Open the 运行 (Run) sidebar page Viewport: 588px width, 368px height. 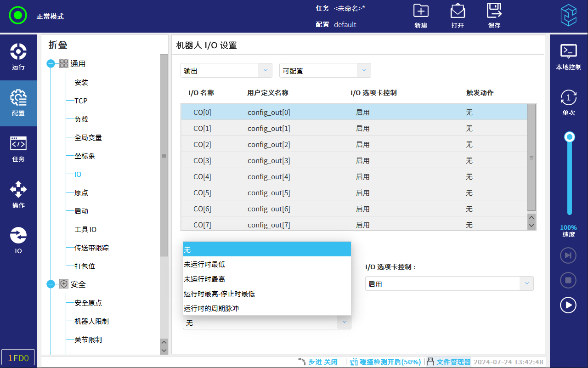tap(18, 57)
